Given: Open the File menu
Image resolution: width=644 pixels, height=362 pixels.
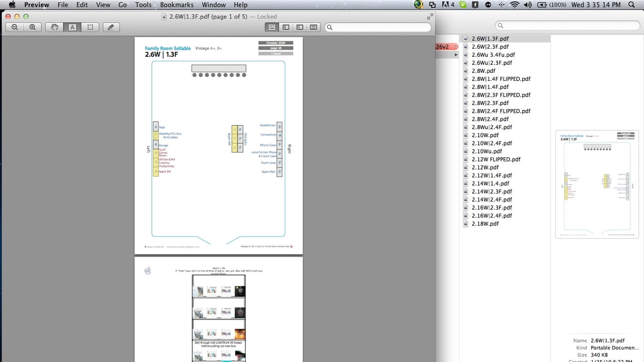Looking at the screenshot, I should (x=62, y=5).
